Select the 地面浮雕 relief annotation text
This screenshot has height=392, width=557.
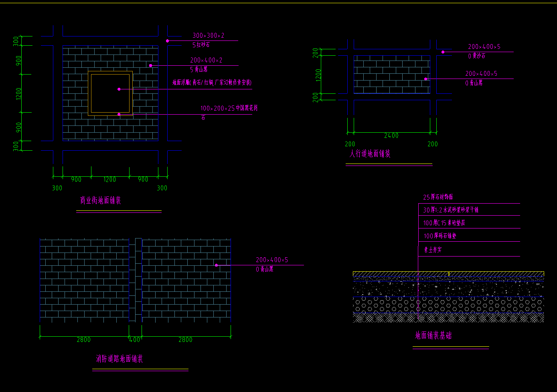tap(212, 83)
